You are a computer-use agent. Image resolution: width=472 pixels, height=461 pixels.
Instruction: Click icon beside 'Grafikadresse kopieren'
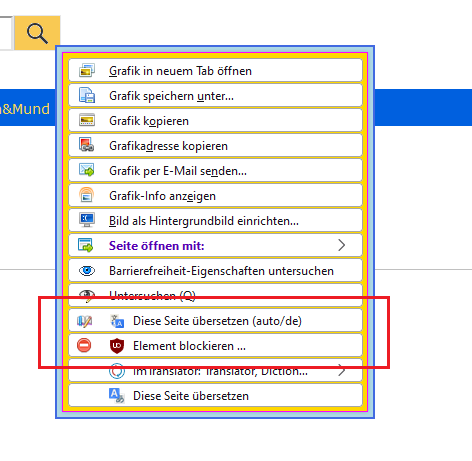click(87, 145)
